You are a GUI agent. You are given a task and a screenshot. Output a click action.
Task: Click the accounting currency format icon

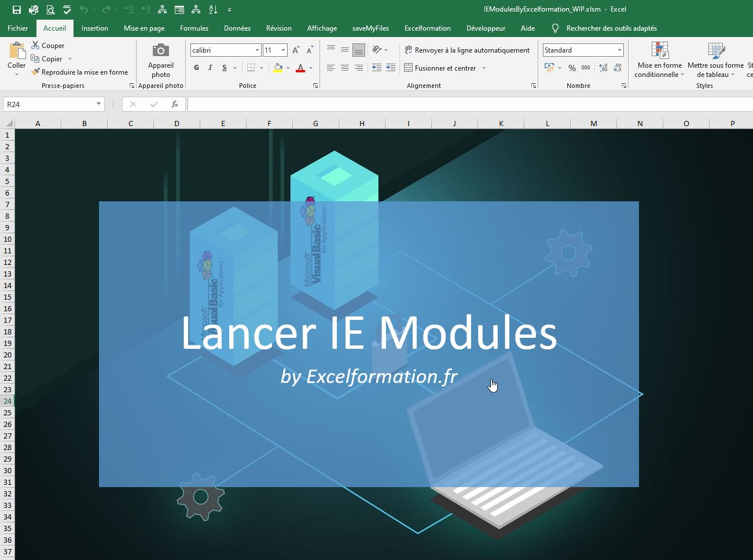[x=549, y=68]
